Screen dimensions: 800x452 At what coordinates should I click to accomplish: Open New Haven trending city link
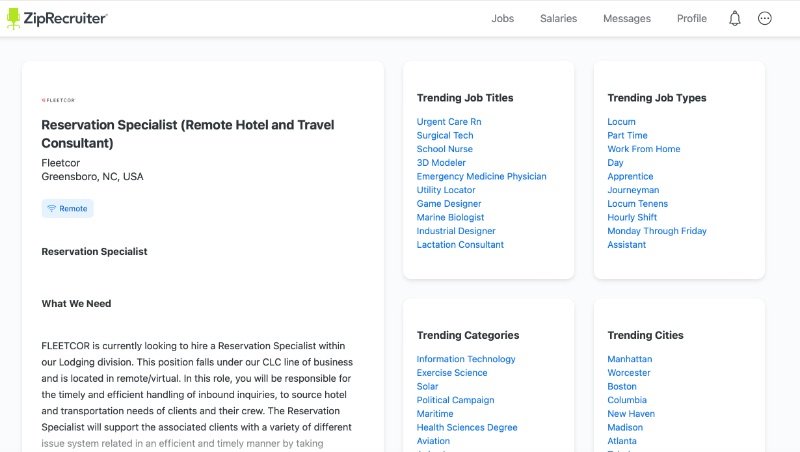[x=631, y=414]
